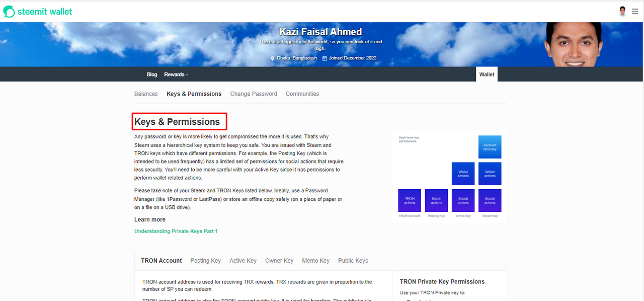Switch to the Posting Key tab
Screen dimensions: 644x301
point(205,261)
